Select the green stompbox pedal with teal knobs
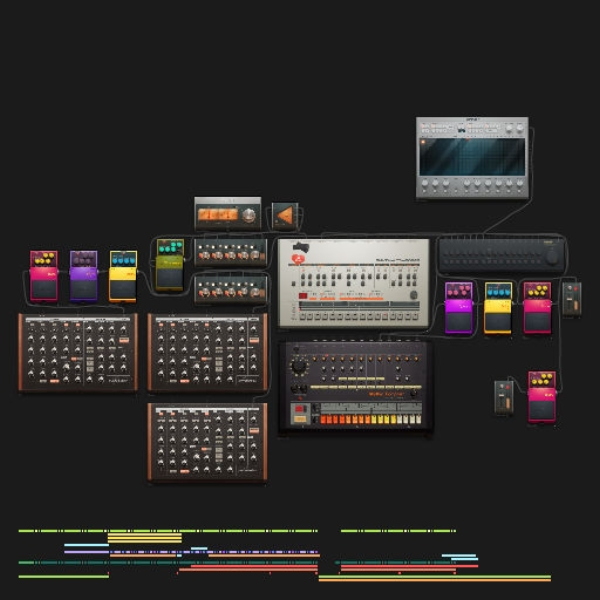Image resolution: width=600 pixels, height=600 pixels. (x=170, y=265)
